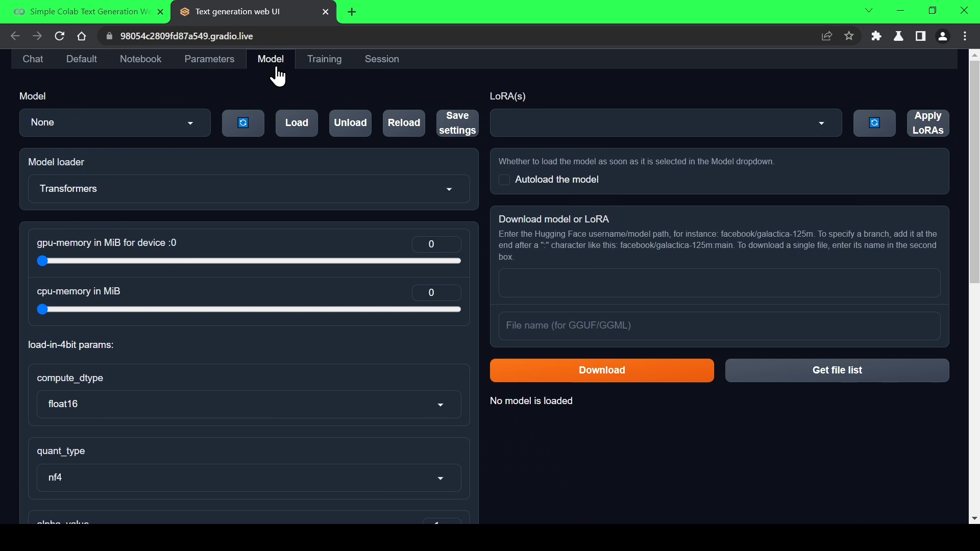Open Model loader Transformers dropdown
The width and height of the screenshot is (980, 551).
(249, 189)
